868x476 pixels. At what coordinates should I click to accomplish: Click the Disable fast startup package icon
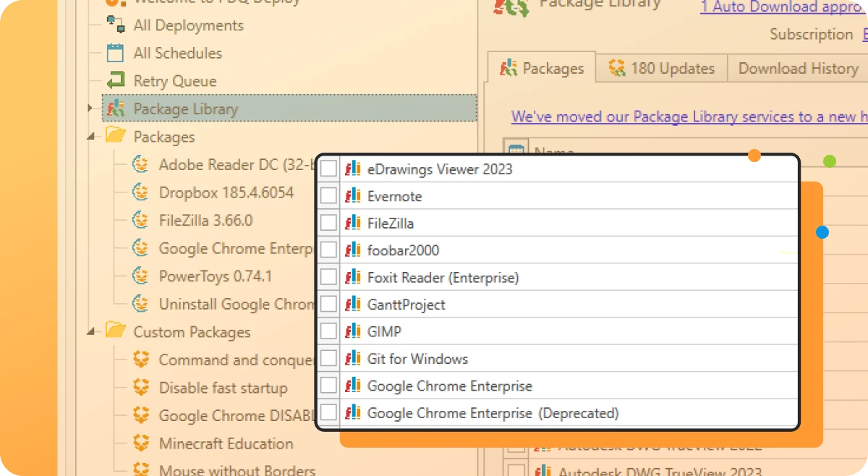tap(140, 388)
